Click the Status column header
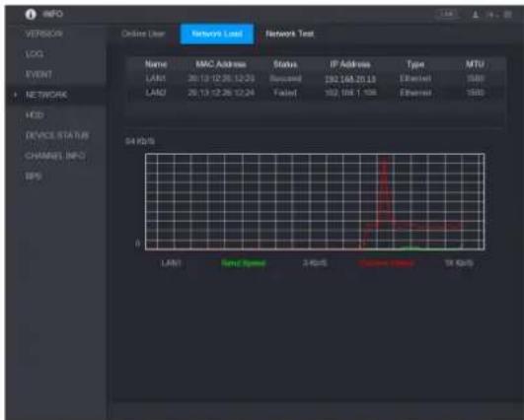524x420 pixels. pyautogui.click(x=285, y=64)
